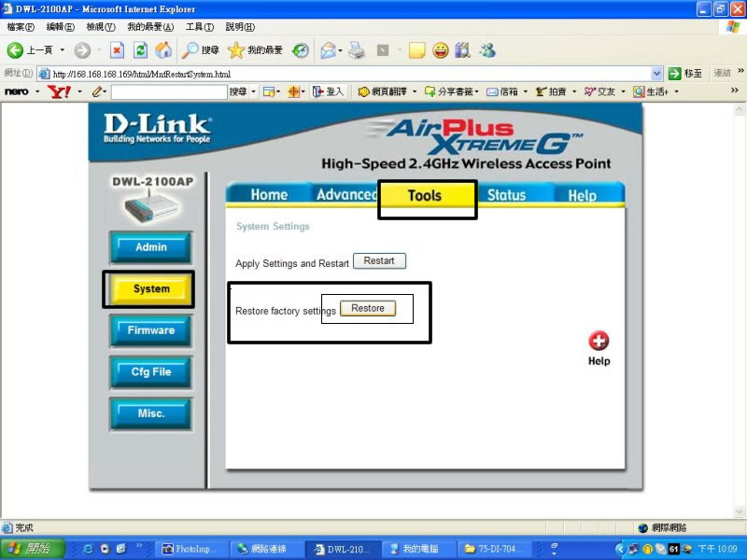Expand the Yahoo logo dropdown arrow

[79, 91]
